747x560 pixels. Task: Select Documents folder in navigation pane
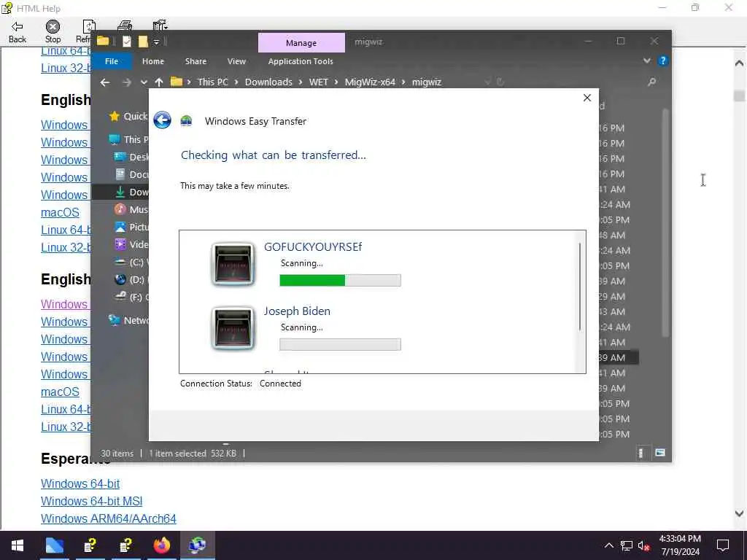[x=131, y=174]
